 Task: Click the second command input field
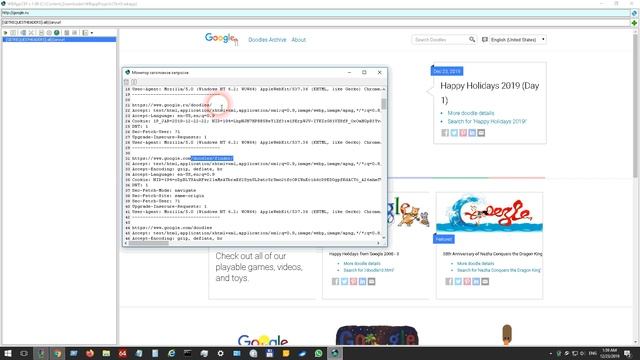(x=315, y=22)
